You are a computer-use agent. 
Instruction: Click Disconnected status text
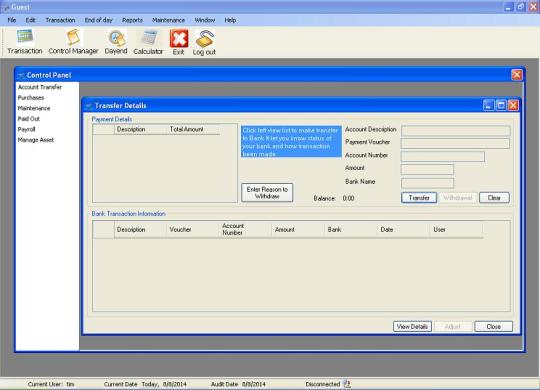[x=323, y=384]
